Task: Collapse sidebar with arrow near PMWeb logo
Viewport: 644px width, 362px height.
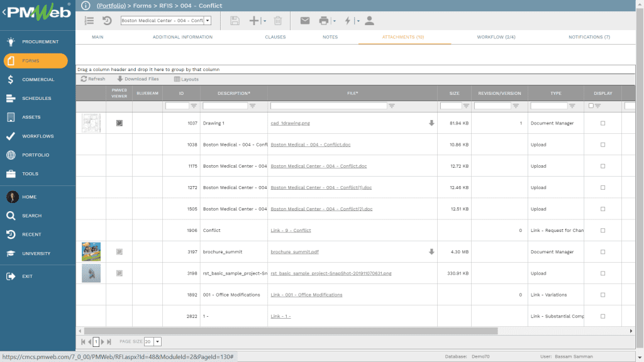Action: [4, 12]
